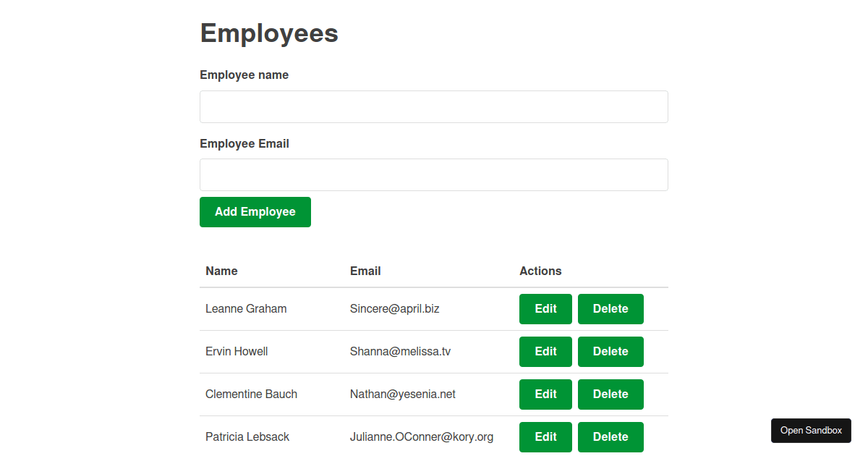Image resolution: width=868 pixels, height=456 pixels.
Task: Select the email Sincere@april.biz
Action: (x=394, y=308)
